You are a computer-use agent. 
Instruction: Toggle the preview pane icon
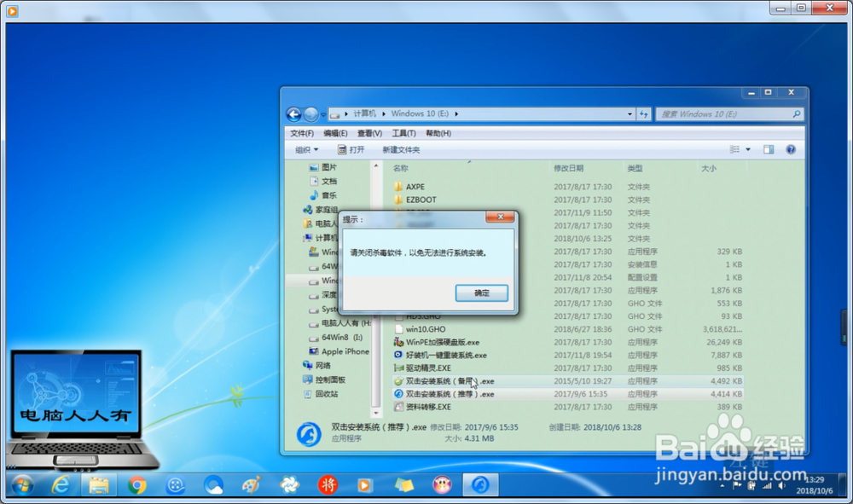click(769, 149)
